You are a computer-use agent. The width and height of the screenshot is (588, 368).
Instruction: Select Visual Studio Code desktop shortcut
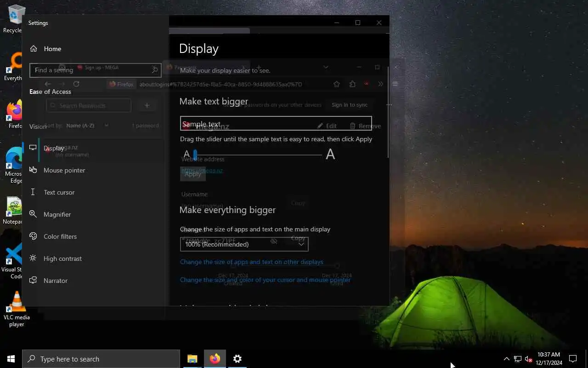[14, 261]
